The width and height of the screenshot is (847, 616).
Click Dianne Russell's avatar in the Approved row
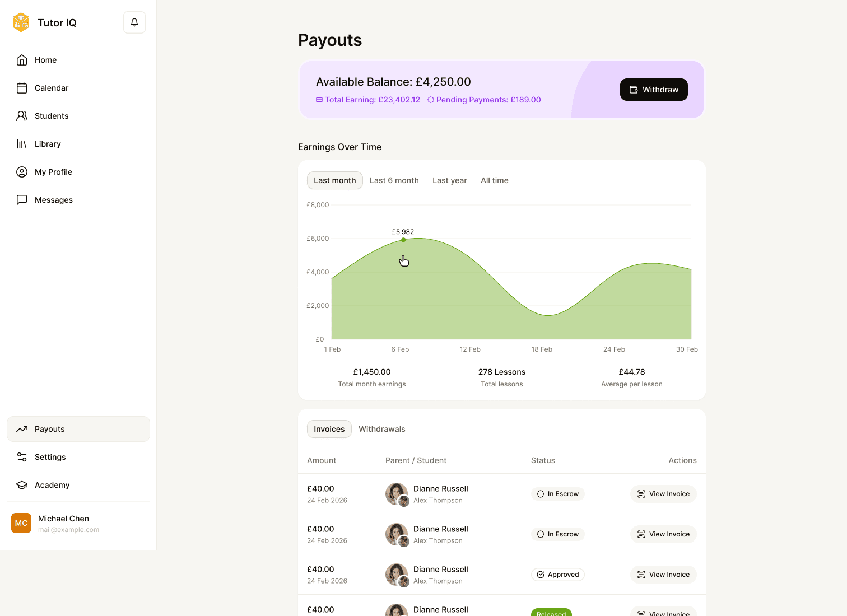[397, 574]
